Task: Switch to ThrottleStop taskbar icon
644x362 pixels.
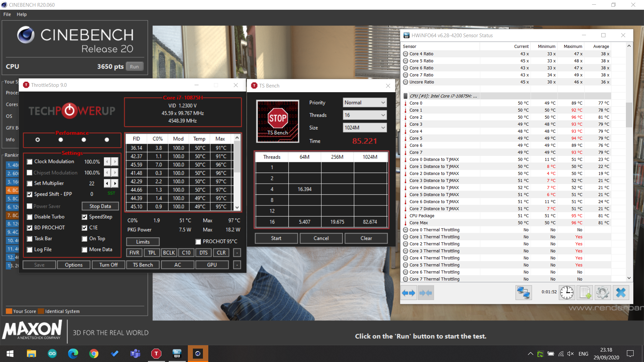Action: point(156,354)
